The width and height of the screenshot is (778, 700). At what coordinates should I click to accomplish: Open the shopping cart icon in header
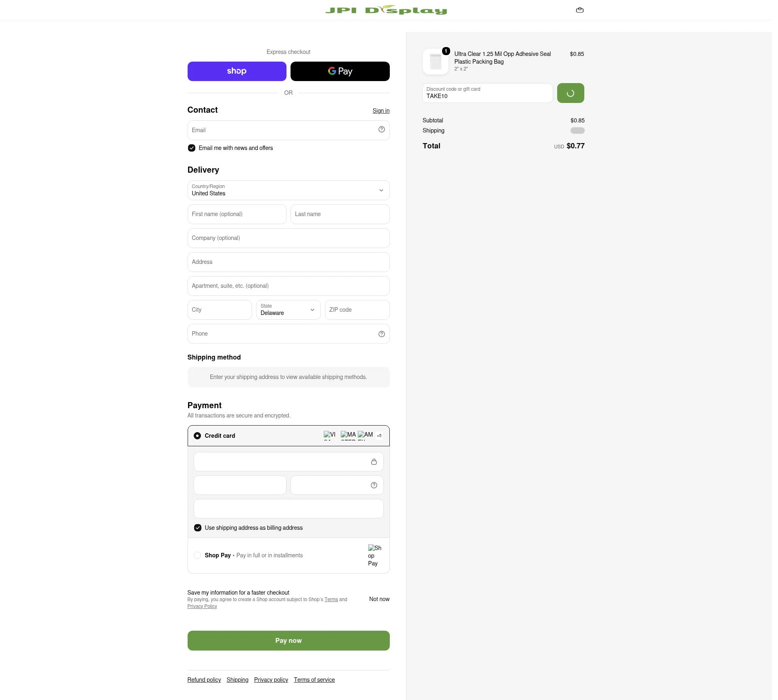[579, 10]
